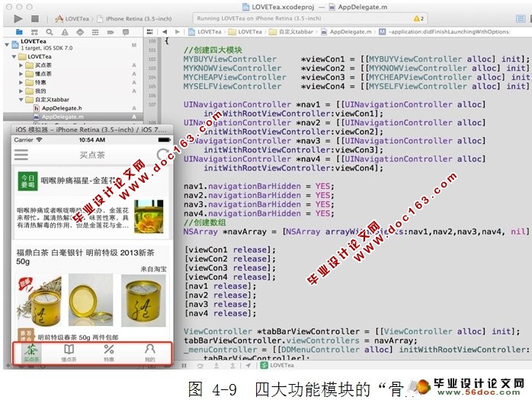Collapse the LOVETea group folder
This screenshot has height=400, width=532.
tap(14, 56)
